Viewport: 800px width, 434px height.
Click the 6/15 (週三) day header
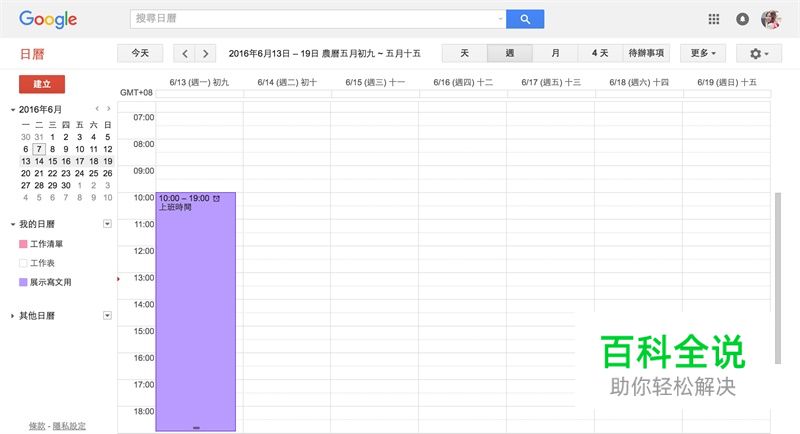tap(375, 82)
